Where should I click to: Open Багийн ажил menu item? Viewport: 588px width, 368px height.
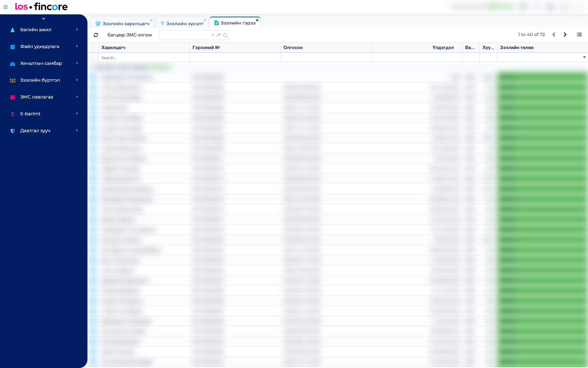pos(44,30)
